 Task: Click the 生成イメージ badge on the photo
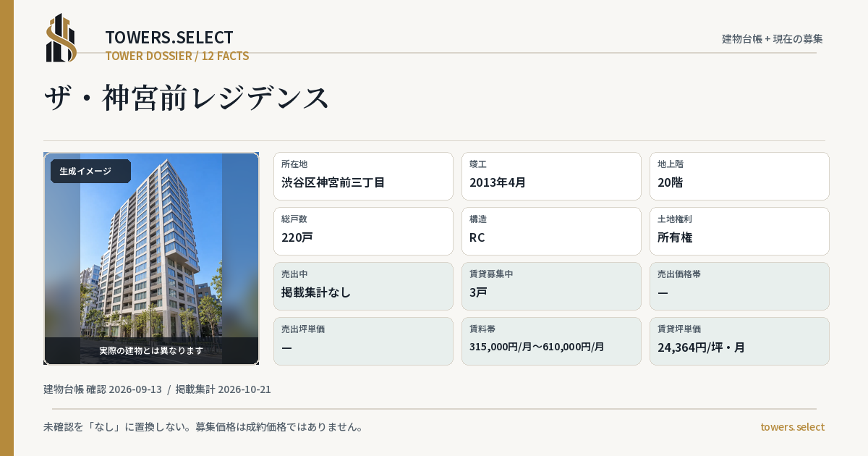point(90,172)
